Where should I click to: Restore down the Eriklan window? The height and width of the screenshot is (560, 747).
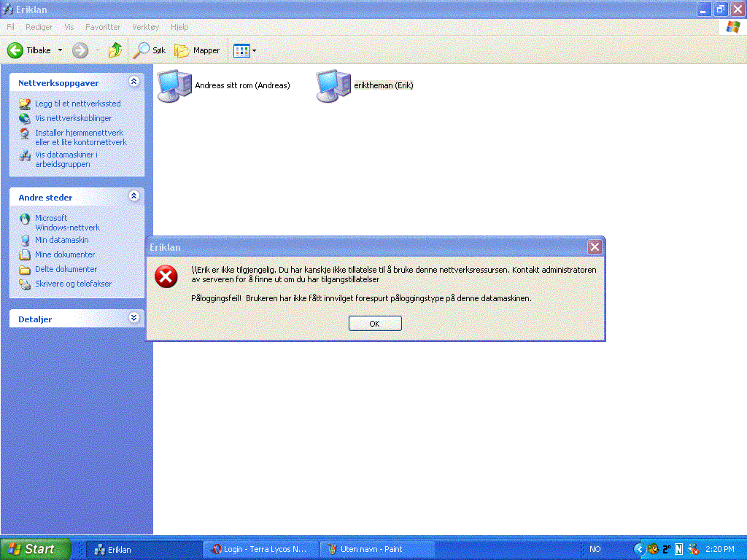click(x=720, y=9)
